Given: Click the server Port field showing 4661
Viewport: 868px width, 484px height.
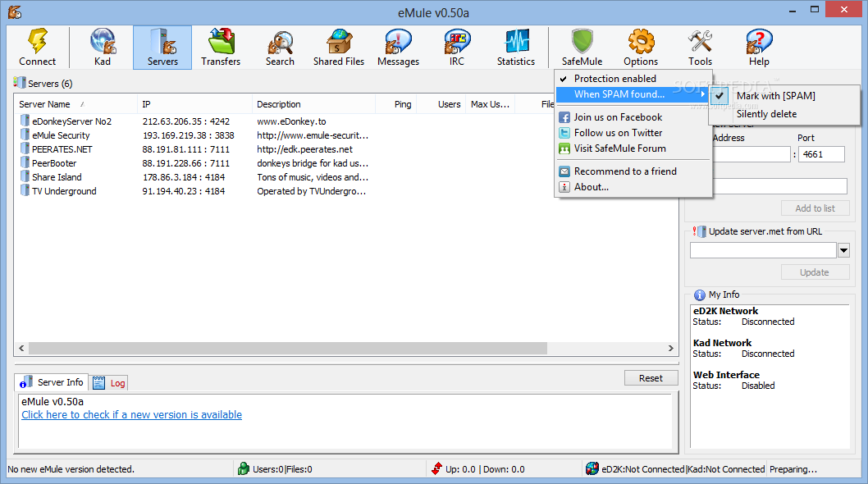Looking at the screenshot, I should point(821,154).
